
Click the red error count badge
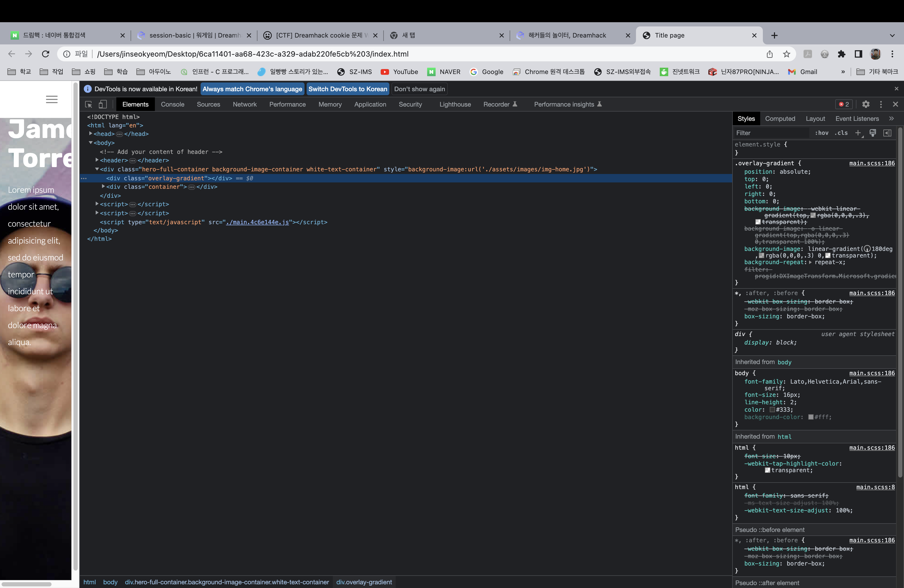point(844,104)
